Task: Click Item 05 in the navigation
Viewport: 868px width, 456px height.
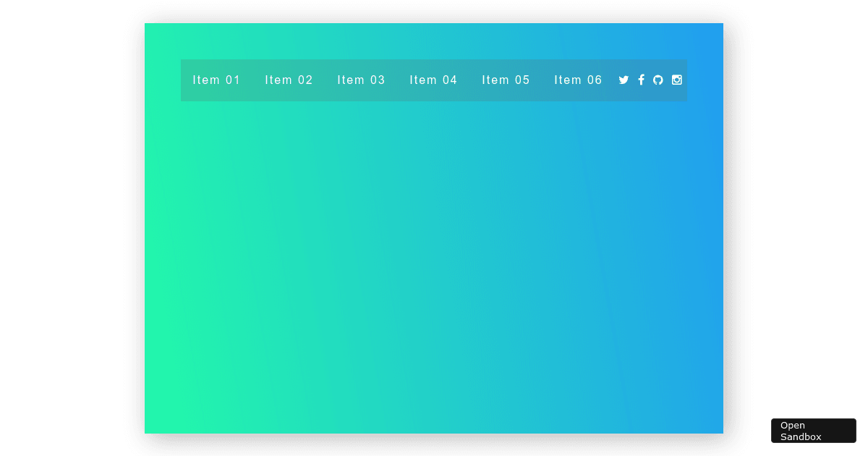Action: click(x=506, y=80)
